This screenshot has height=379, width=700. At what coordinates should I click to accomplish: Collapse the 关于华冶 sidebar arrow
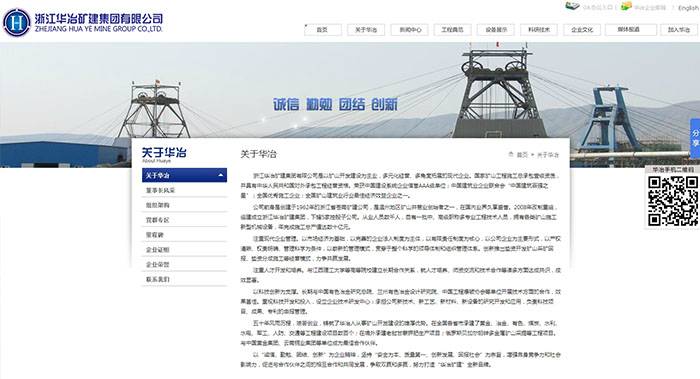pyautogui.click(x=221, y=175)
